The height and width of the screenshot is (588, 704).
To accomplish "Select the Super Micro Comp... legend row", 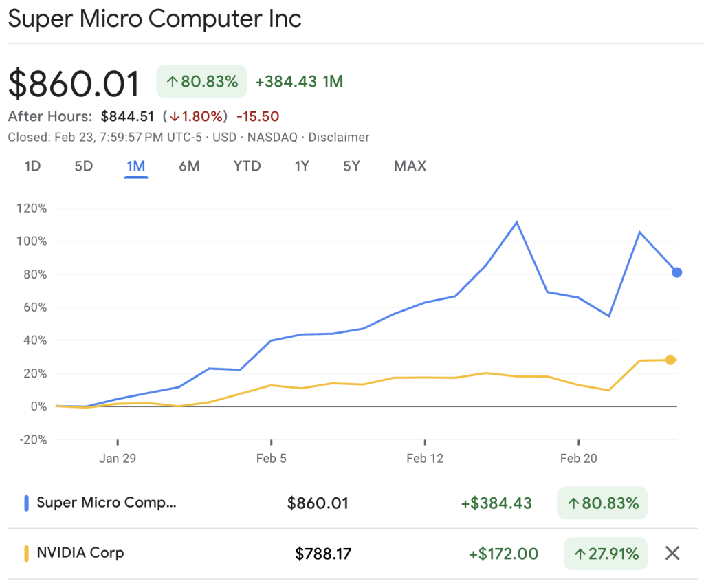I will click(x=107, y=503).
